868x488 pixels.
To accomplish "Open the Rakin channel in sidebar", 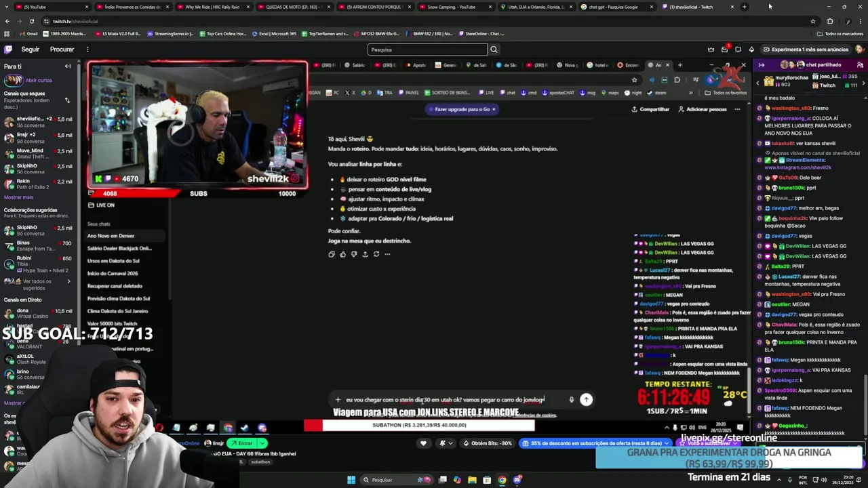I will (x=37, y=184).
